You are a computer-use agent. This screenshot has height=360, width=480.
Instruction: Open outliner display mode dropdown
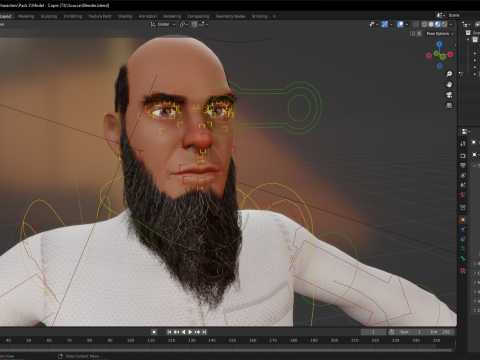466,24
